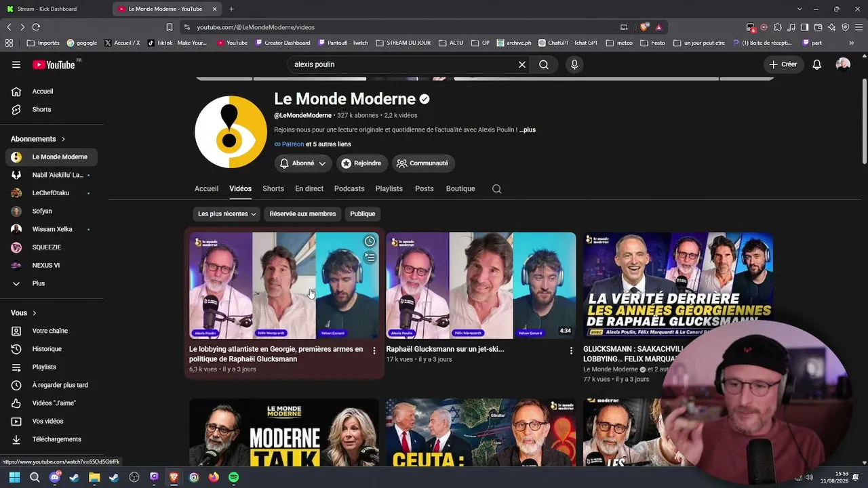Open the Playlists channel tab

coord(389,189)
